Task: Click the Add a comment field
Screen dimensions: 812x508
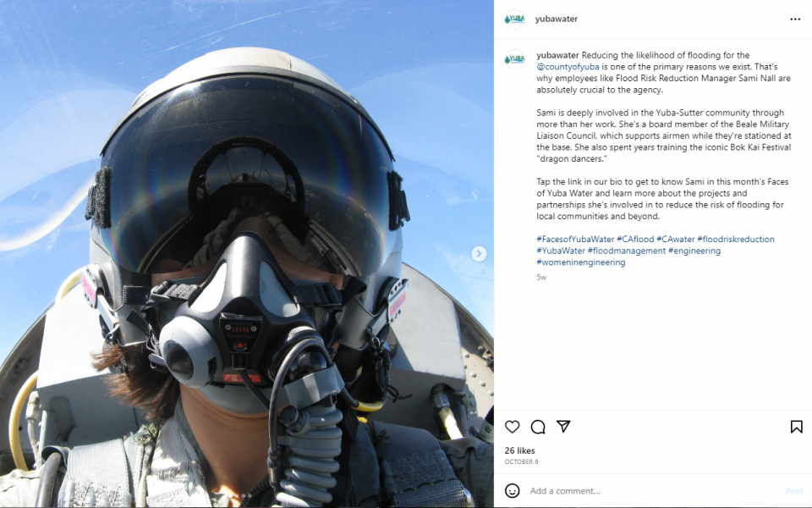Action: (654, 491)
